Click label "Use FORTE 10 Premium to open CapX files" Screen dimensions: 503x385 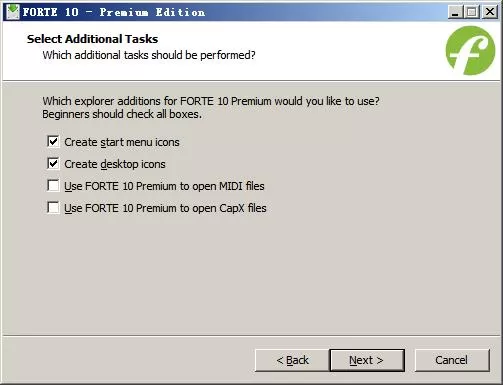tap(165, 208)
